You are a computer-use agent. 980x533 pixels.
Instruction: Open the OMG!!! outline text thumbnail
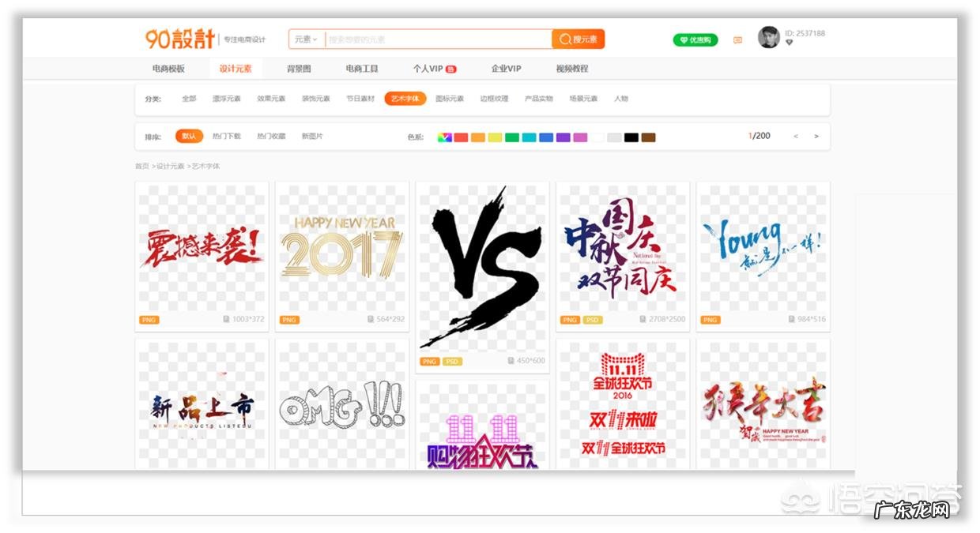pyautogui.click(x=341, y=404)
